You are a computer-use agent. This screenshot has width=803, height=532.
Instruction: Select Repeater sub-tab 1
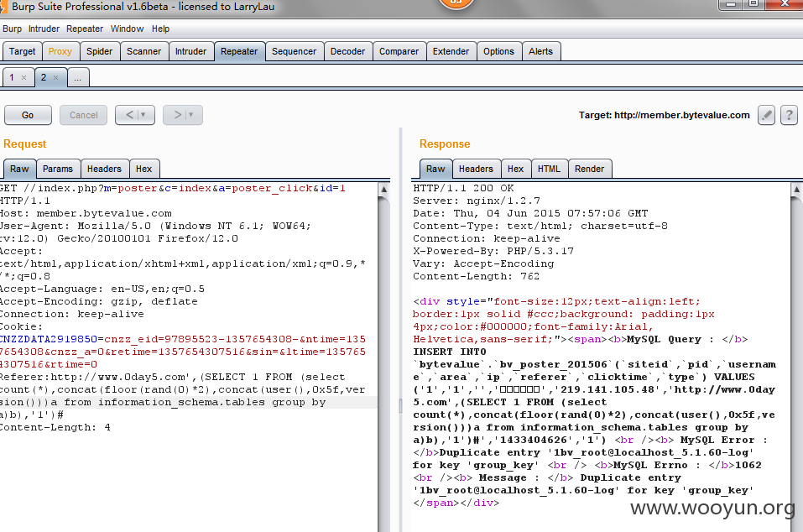[x=12, y=77]
